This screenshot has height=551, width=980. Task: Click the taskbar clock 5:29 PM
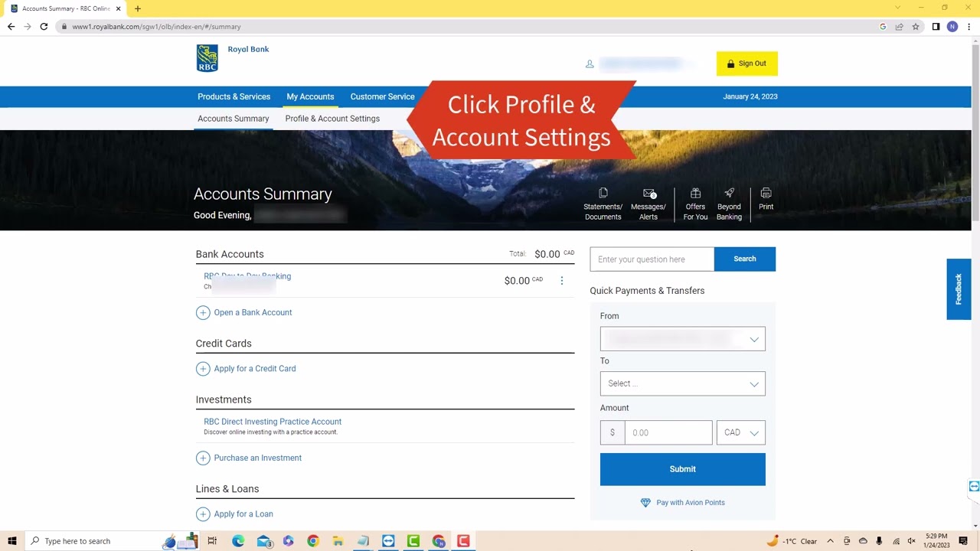tap(936, 541)
